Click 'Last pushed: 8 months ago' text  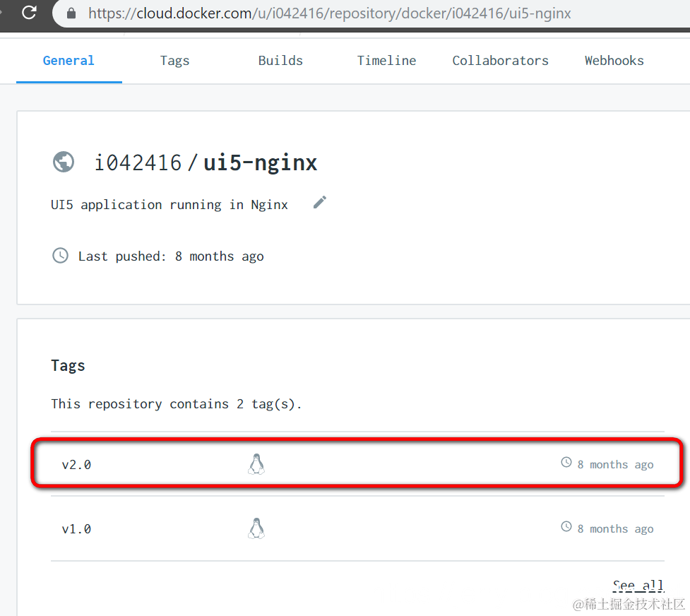pyautogui.click(x=171, y=256)
